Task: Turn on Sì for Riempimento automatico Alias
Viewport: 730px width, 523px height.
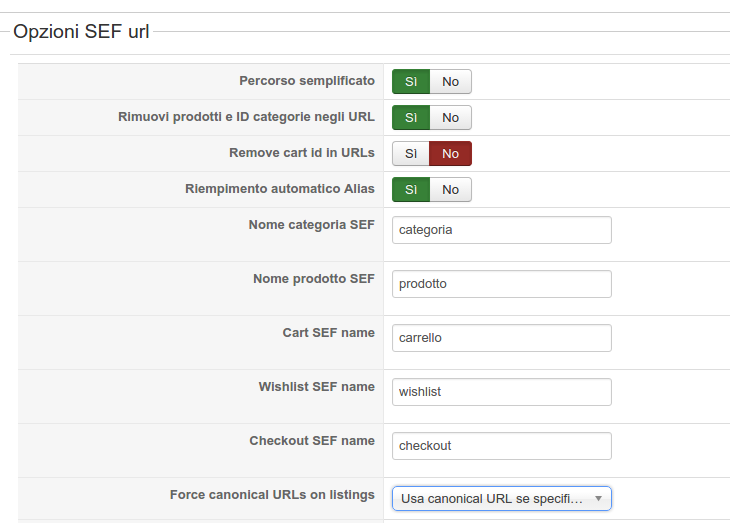Action: (x=411, y=190)
